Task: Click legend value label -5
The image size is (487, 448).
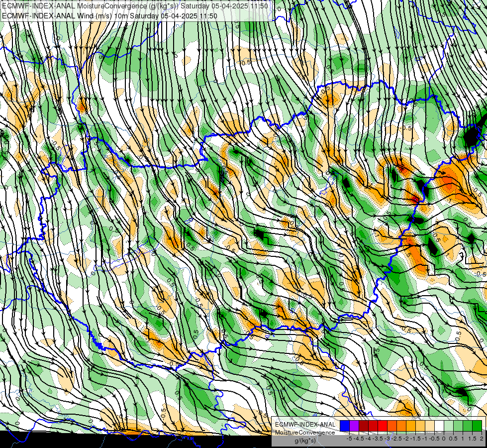Action: 349,439
